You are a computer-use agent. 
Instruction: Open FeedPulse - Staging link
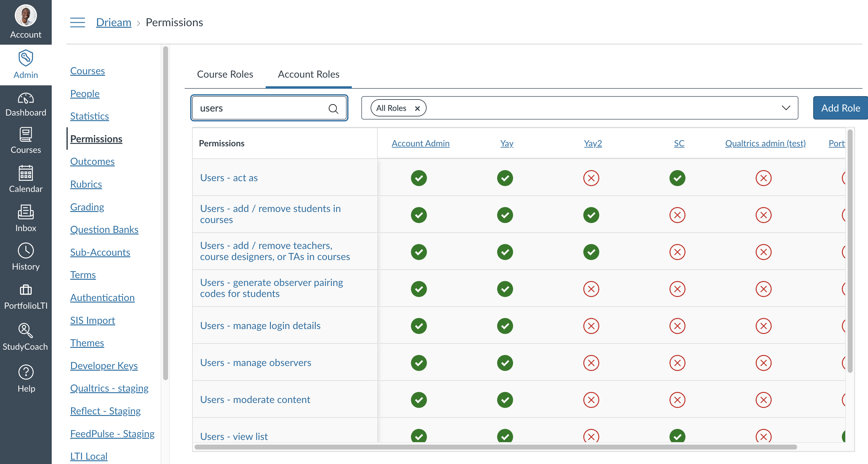click(112, 433)
